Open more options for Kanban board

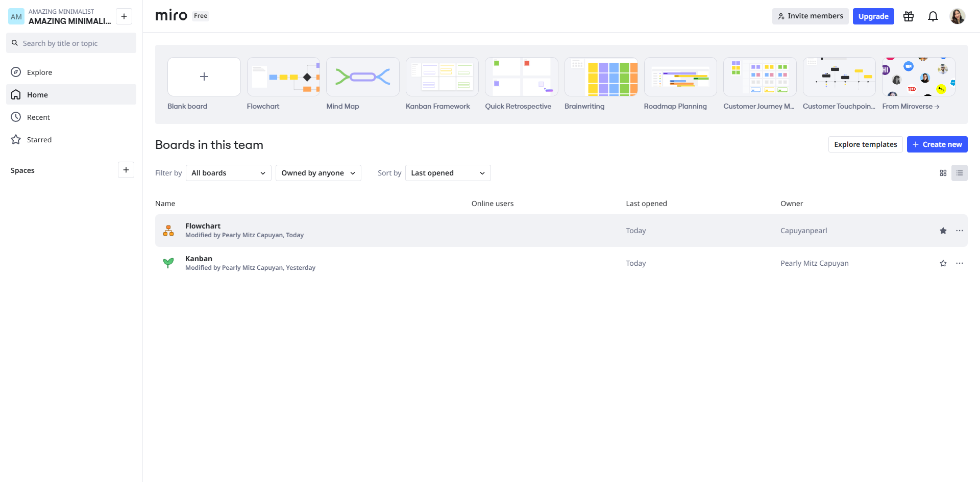pyautogui.click(x=959, y=263)
